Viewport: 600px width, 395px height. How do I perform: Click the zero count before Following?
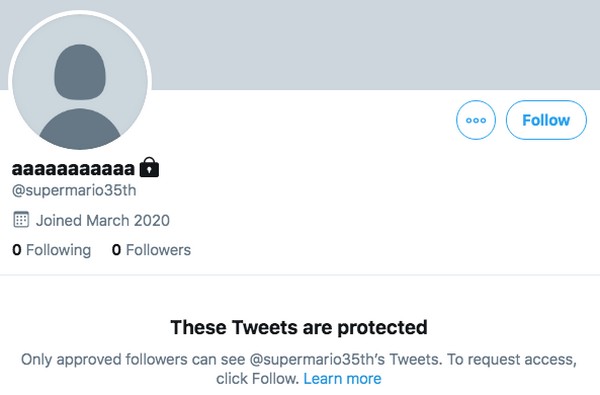click(x=16, y=250)
